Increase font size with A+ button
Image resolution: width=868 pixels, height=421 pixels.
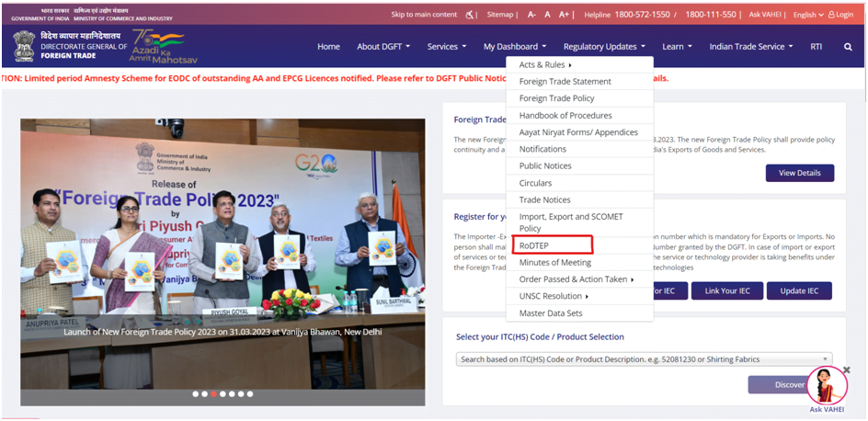(x=565, y=15)
